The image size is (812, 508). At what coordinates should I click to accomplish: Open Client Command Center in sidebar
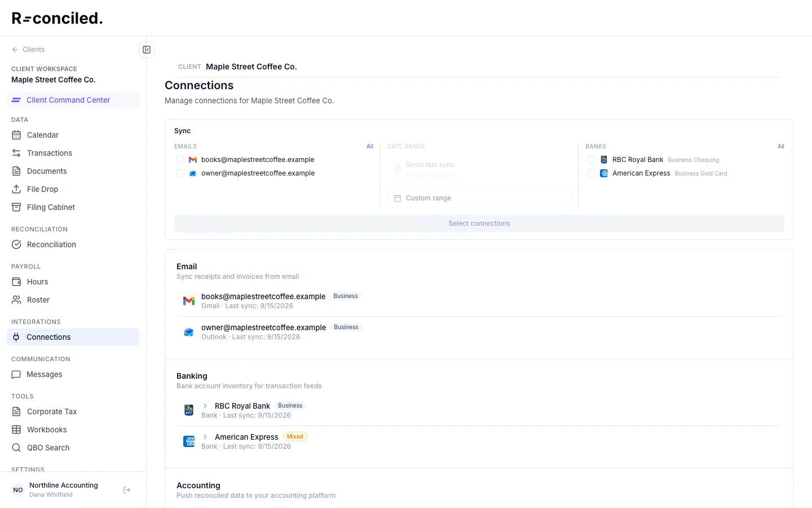73,100
